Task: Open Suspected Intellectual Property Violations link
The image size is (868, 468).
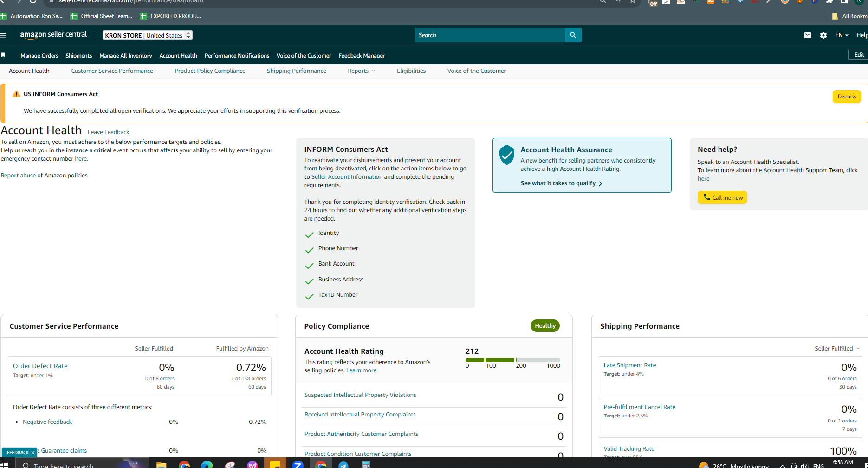Action: [360, 395]
